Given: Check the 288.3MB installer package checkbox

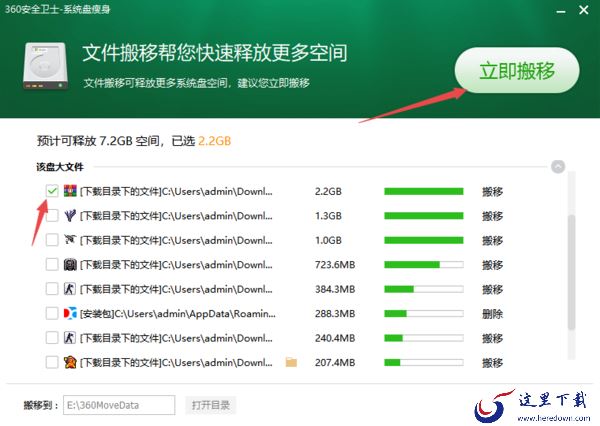Looking at the screenshot, I should click(52, 313).
